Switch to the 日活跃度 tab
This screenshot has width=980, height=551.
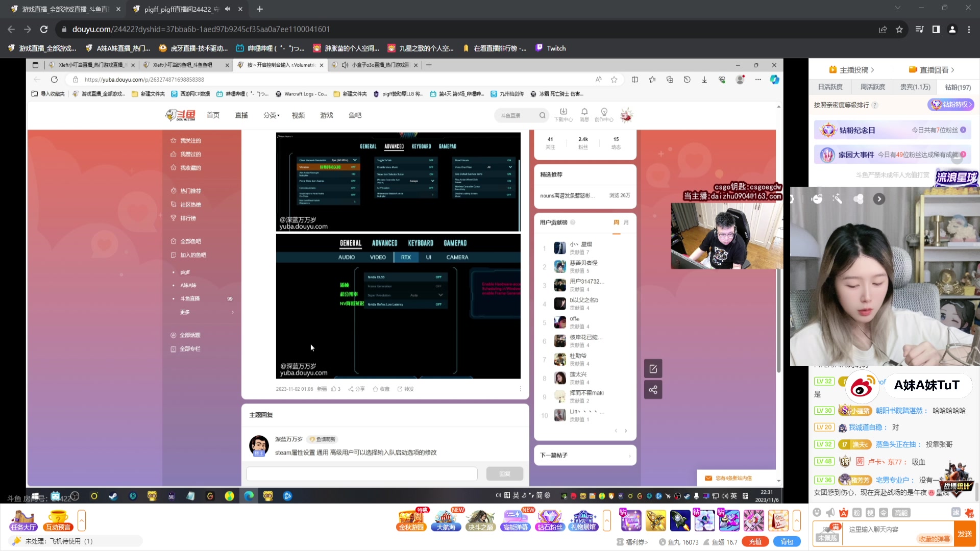pyautogui.click(x=830, y=87)
